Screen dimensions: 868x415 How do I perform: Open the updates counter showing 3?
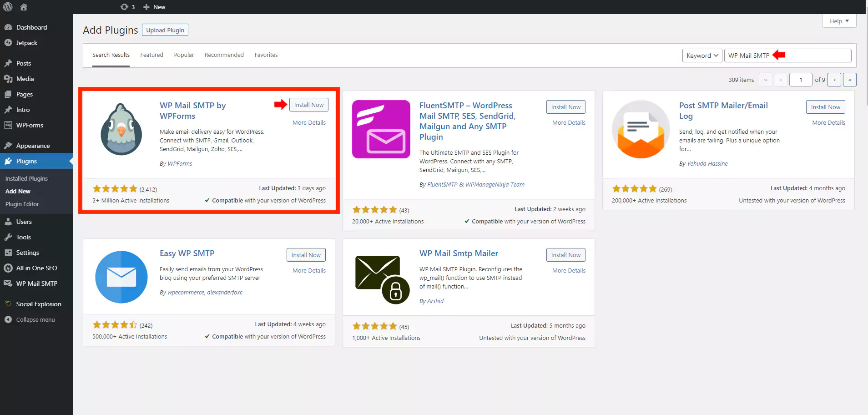127,7
